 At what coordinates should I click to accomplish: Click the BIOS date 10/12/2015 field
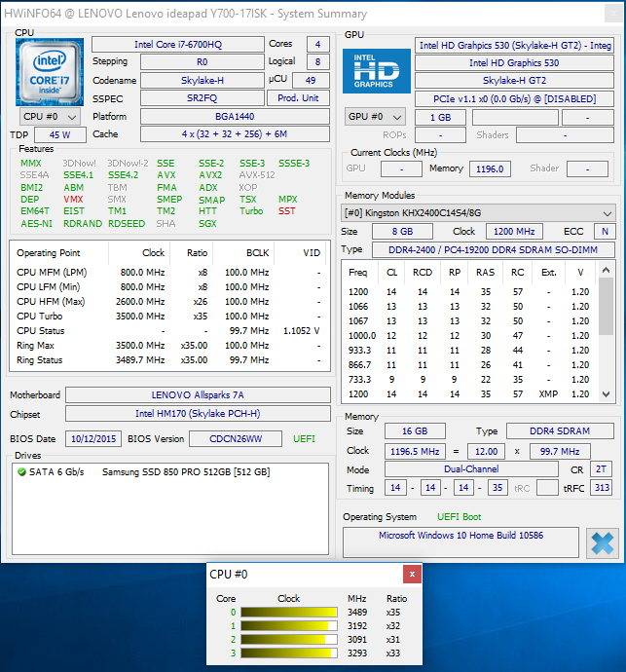(93, 439)
